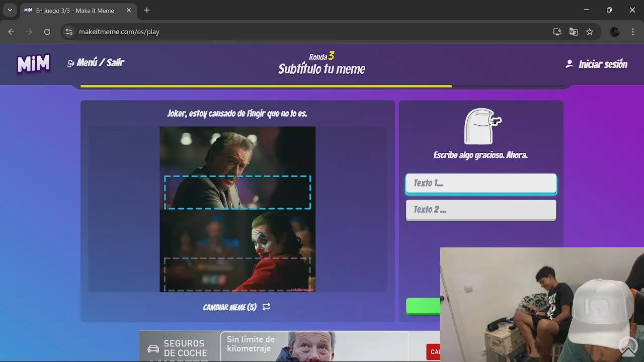Click the green submit button
Viewport: 644px width, 362px height.
pos(423,306)
